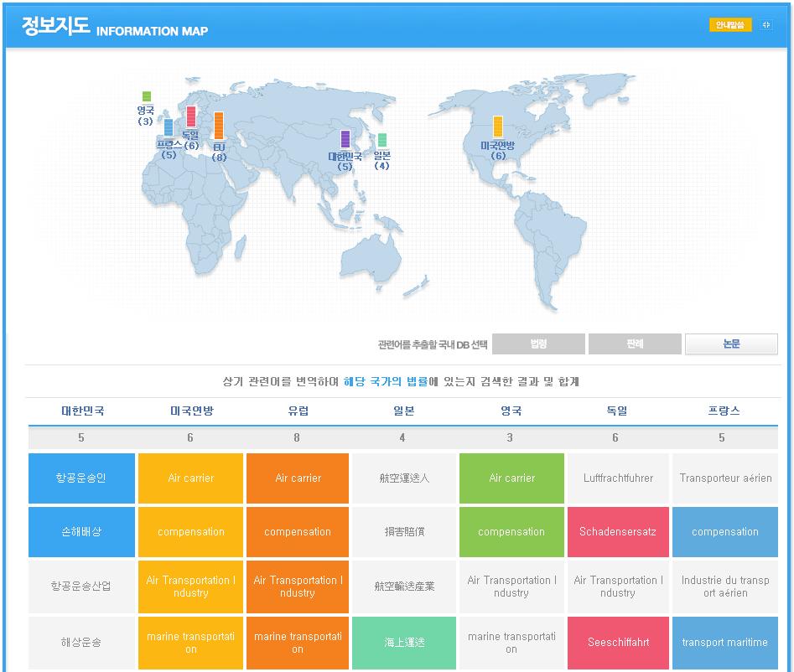Click the 미국연방 column header

click(190, 411)
